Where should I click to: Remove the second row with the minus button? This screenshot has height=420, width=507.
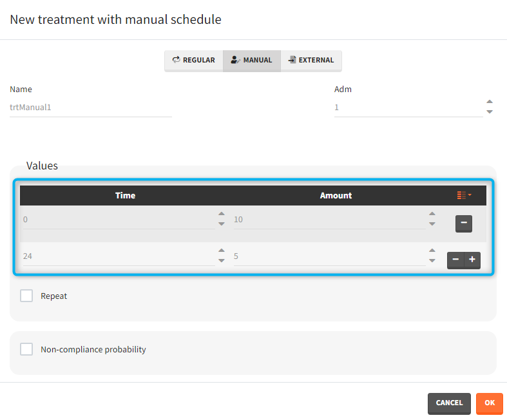coord(455,260)
